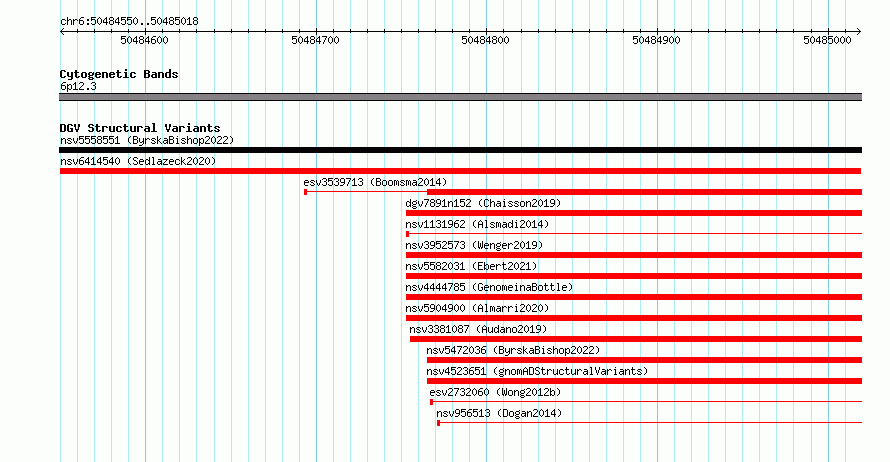The width and height of the screenshot is (890, 462).
Task: Click the thin red line of esv2732060
Action: [x=647, y=402]
